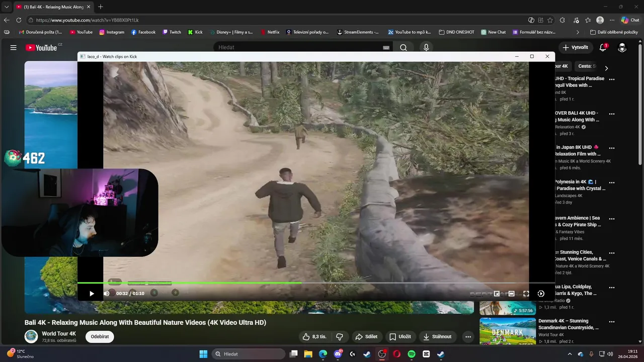Viewport: 644px width, 362px height.
Task: Add this page to favorites star
Action: [550, 20]
